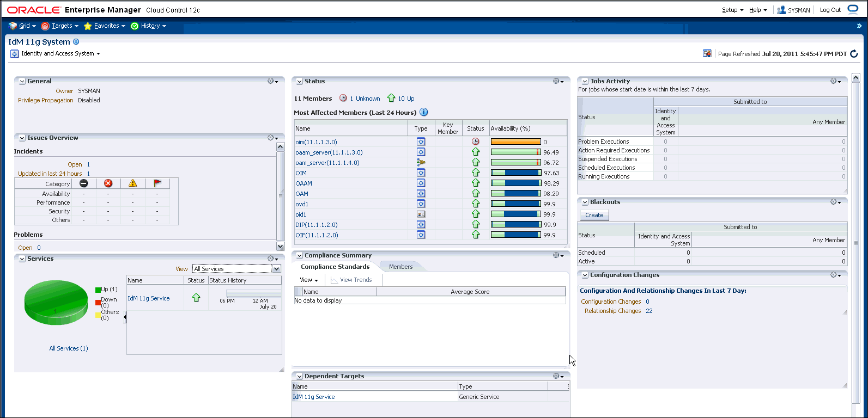This screenshot has width=868, height=418.
Task: Click the Fatal severity column icon in Incidents
Action: (x=84, y=183)
